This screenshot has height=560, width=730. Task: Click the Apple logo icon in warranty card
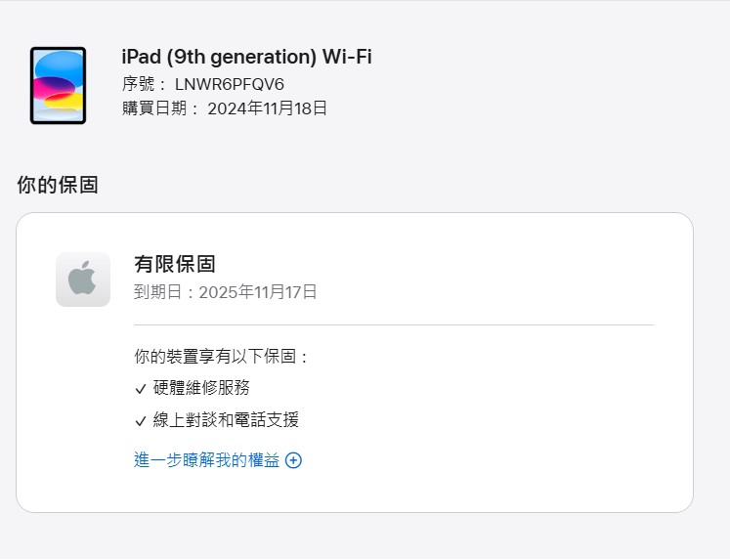coord(83,279)
